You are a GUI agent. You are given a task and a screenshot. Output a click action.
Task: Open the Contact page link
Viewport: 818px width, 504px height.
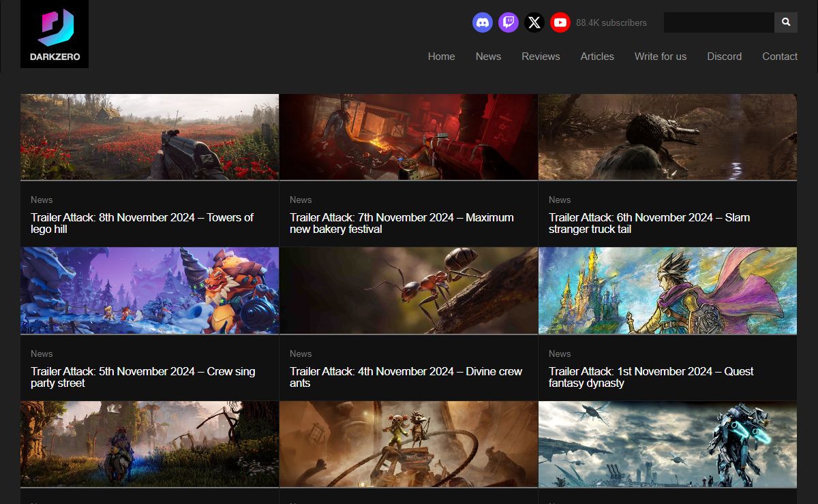pyautogui.click(x=780, y=57)
